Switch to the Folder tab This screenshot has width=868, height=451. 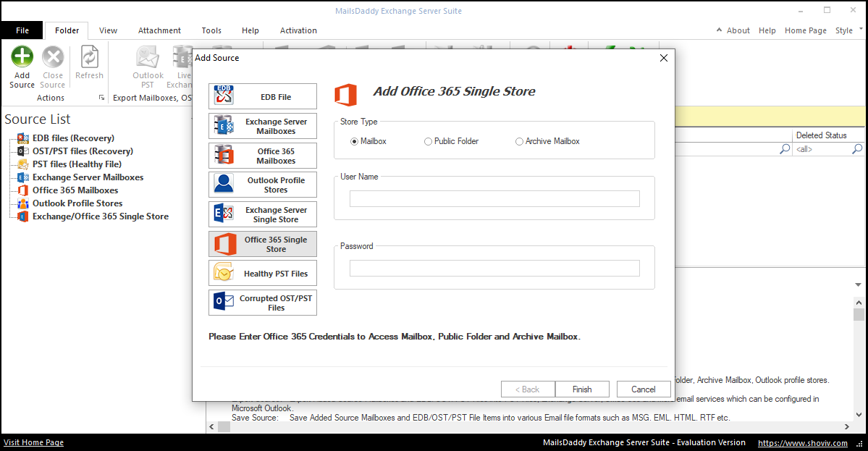click(x=67, y=30)
